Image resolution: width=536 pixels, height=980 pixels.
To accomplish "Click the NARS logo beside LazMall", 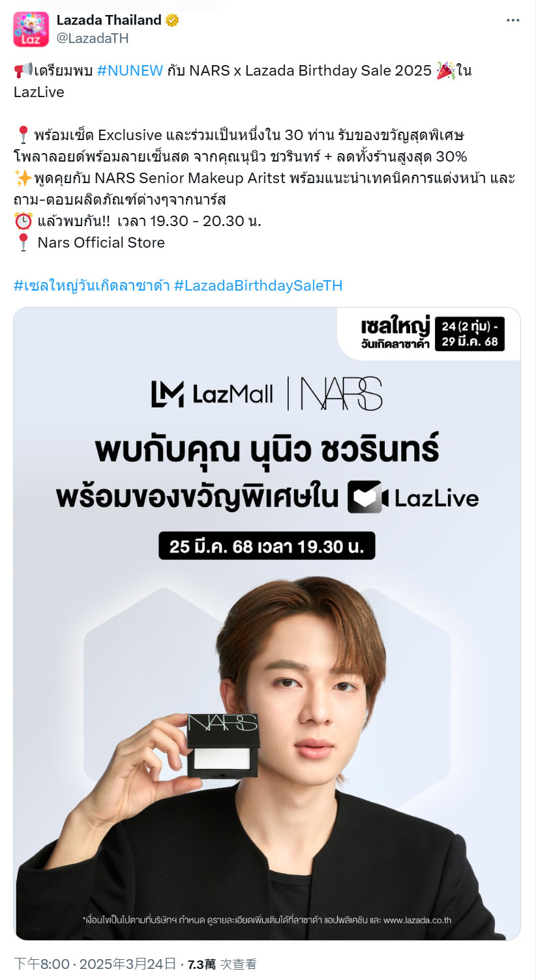I will (342, 394).
